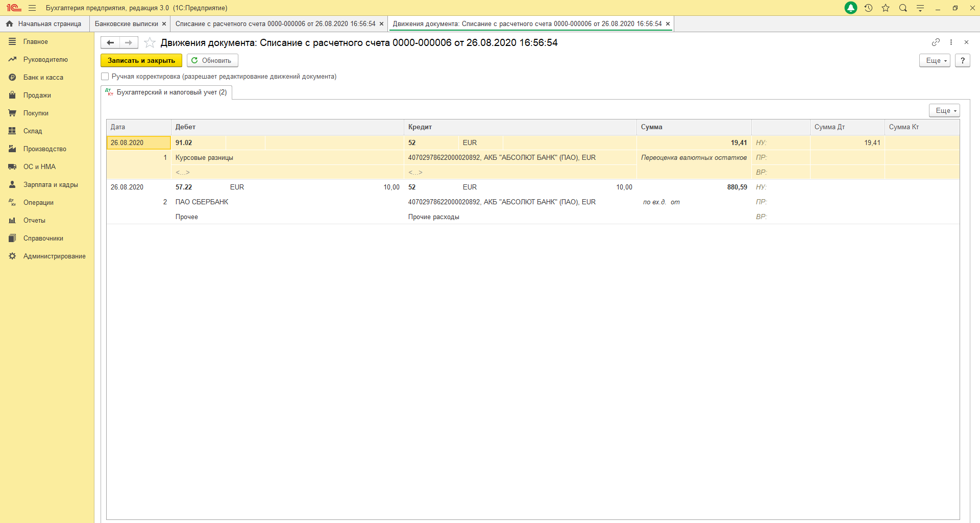980x523 pixels.
Task: Click the notifications bell icon
Action: point(851,8)
